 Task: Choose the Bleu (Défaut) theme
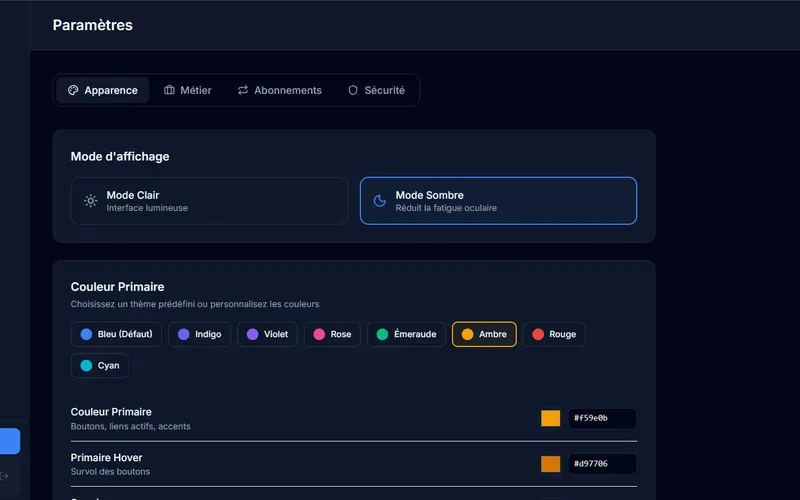(x=116, y=334)
